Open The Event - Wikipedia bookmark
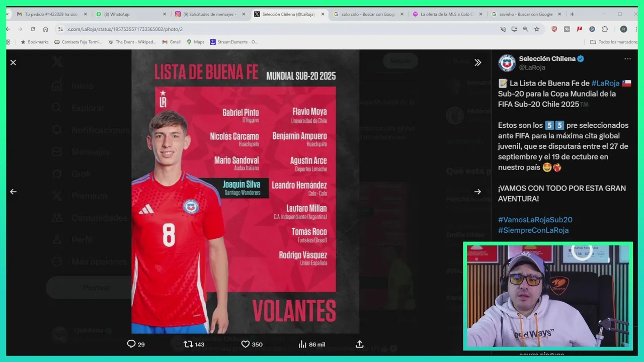 tap(132, 42)
